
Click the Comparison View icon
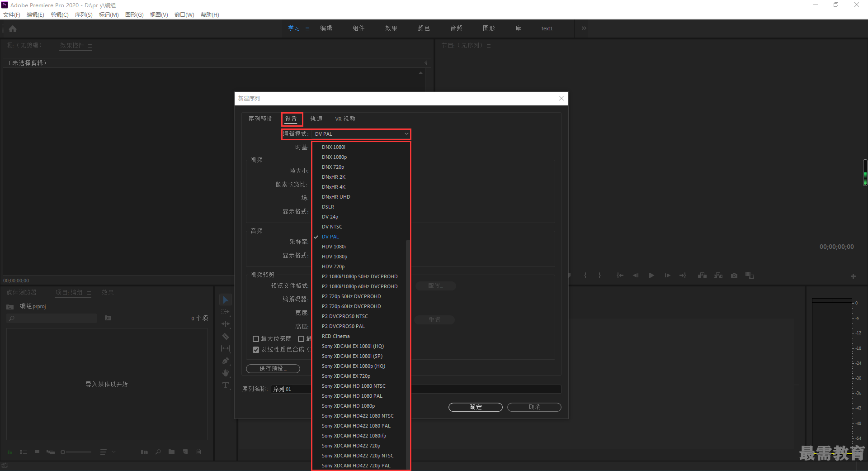[x=750, y=275]
